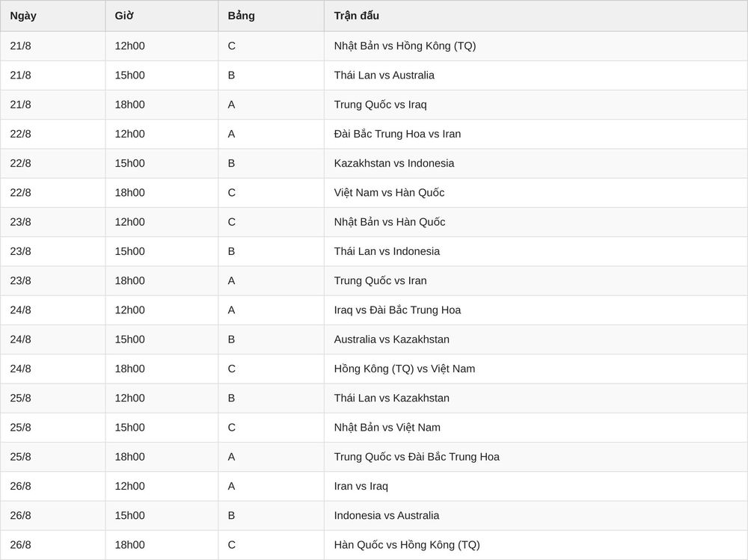Select the Iran vs Iraq match cell
Image resolution: width=748 pixels, height=560 pixels.
pyautogui.click(x=536, y=487)
